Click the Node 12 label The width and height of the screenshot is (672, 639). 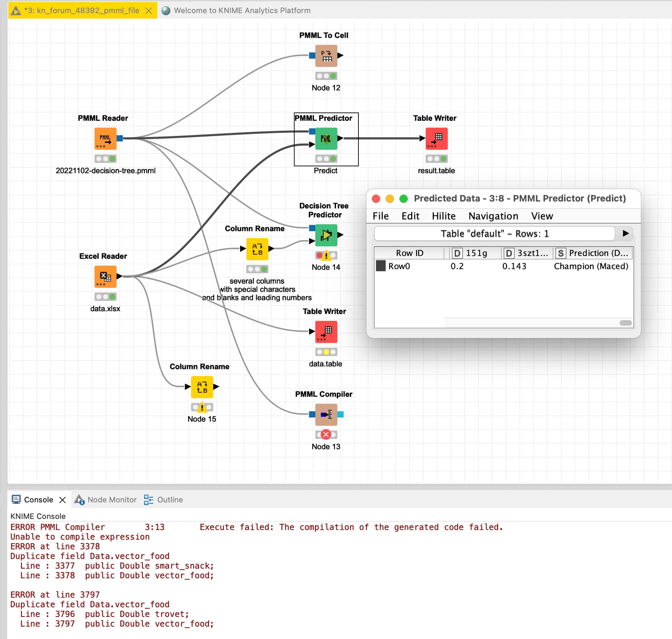326,88
